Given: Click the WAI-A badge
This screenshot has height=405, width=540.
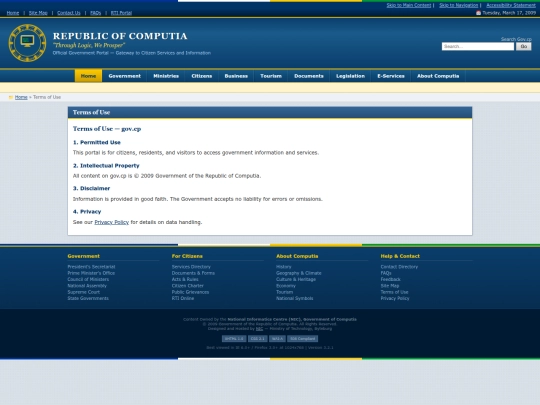Looking at the screenshot, I should pos(277,339).
